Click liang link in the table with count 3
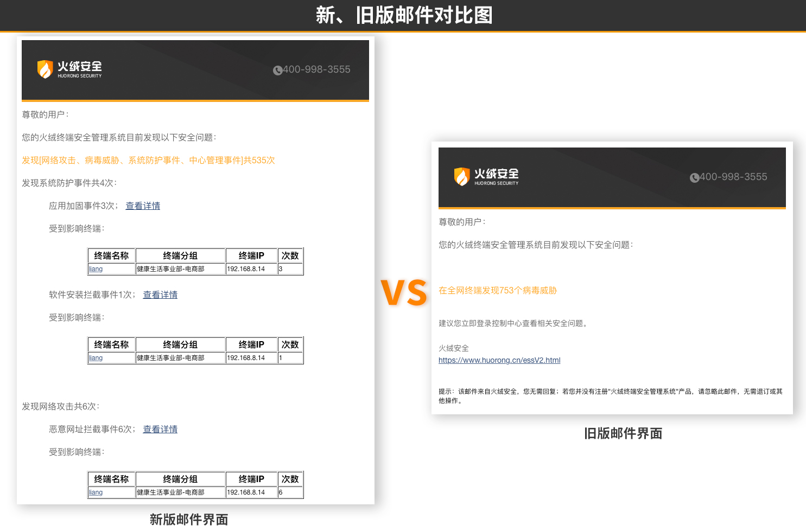Image resolution: width=806 pixels, height=532 pixels. pyautogui.click(x=96, y=269)
